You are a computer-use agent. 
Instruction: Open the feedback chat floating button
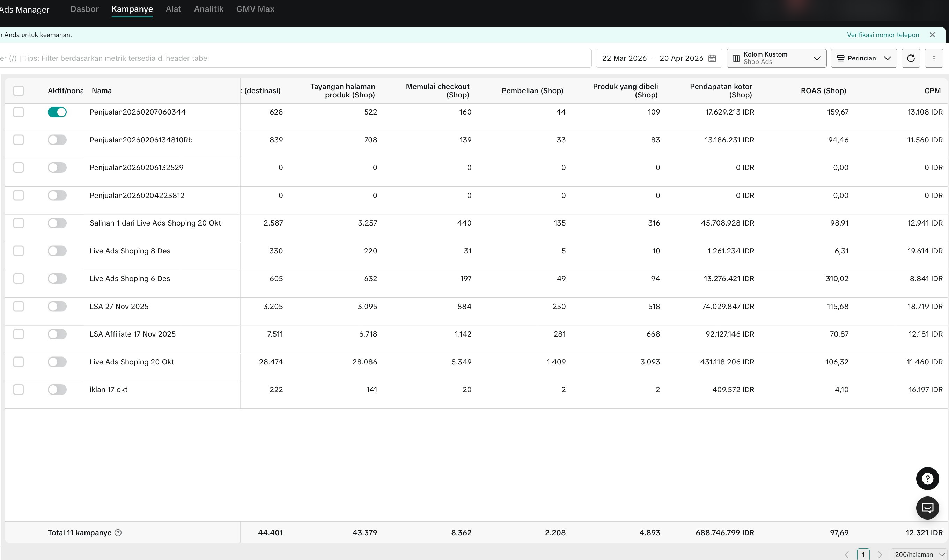[927, 508]
